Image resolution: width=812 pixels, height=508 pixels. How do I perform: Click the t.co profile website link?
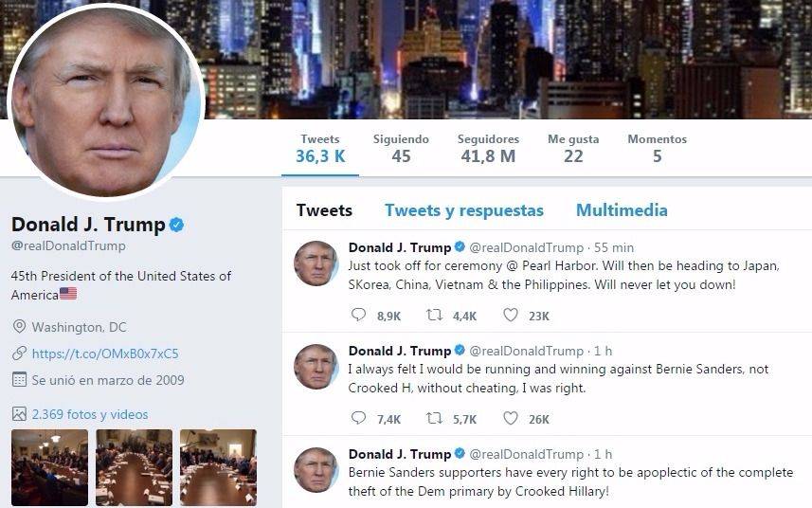[105, 354]
